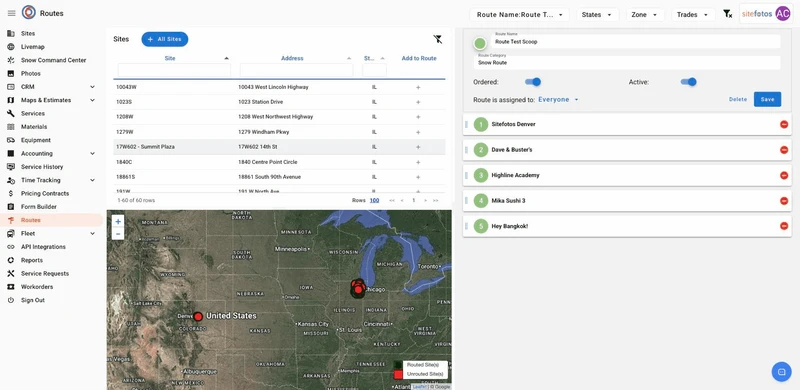Remove Highline Academy from route
The image size is (800, 390).
[784, 175]
